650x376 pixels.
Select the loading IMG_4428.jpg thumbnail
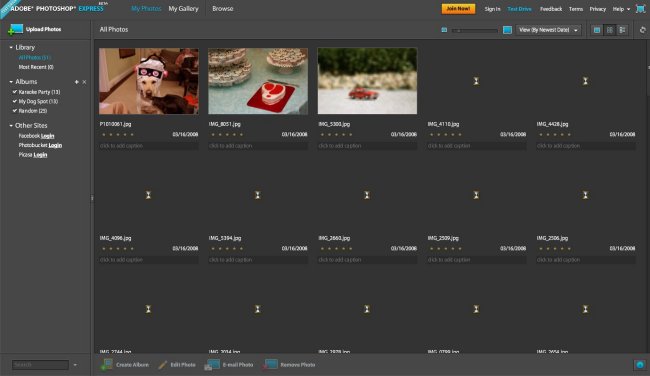click(585, 81)
